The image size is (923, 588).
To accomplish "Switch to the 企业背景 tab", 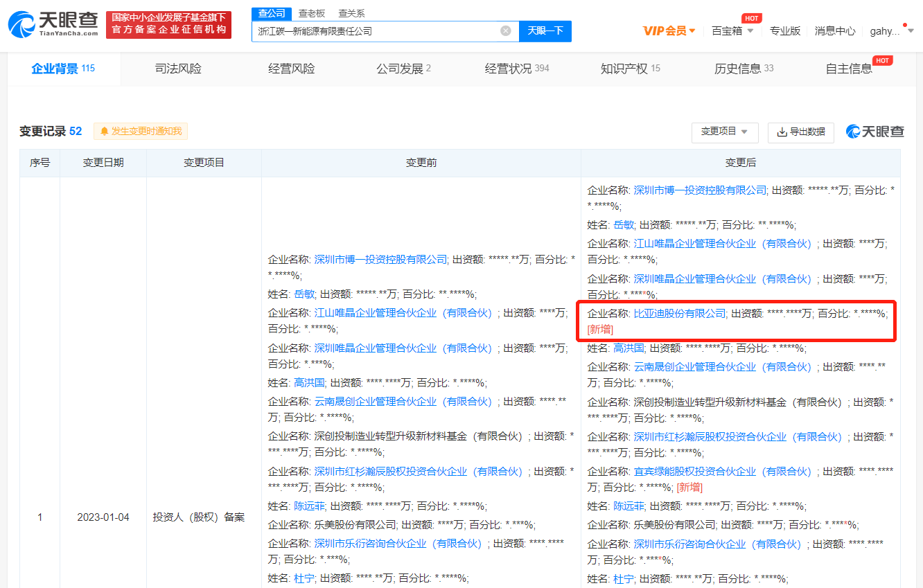I will click(x=64, y=69).
